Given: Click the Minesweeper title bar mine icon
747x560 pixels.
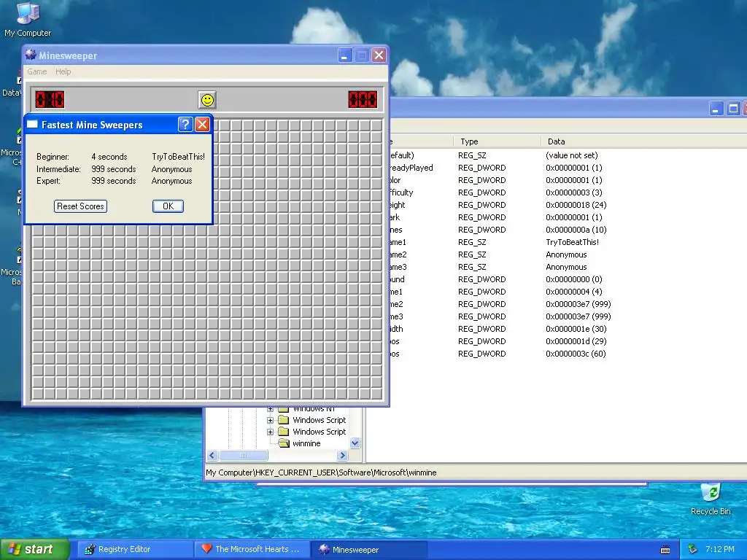Looking at the screenshot, I should [31, 55].
